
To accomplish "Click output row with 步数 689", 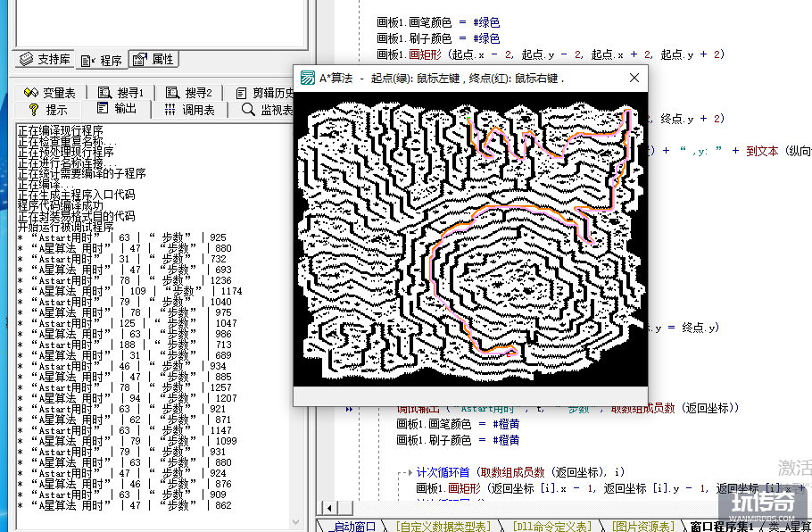I will pyautogui.click(x=125, y=355).
